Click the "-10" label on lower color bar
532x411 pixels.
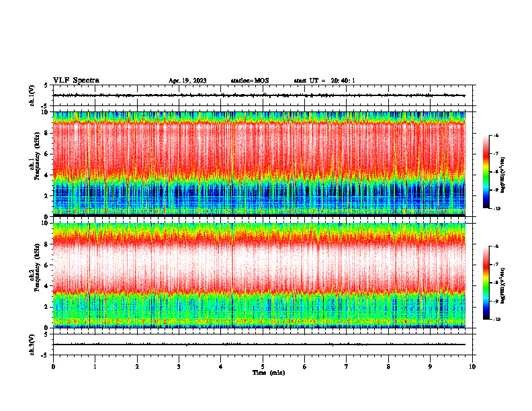[x=496, y=320]
